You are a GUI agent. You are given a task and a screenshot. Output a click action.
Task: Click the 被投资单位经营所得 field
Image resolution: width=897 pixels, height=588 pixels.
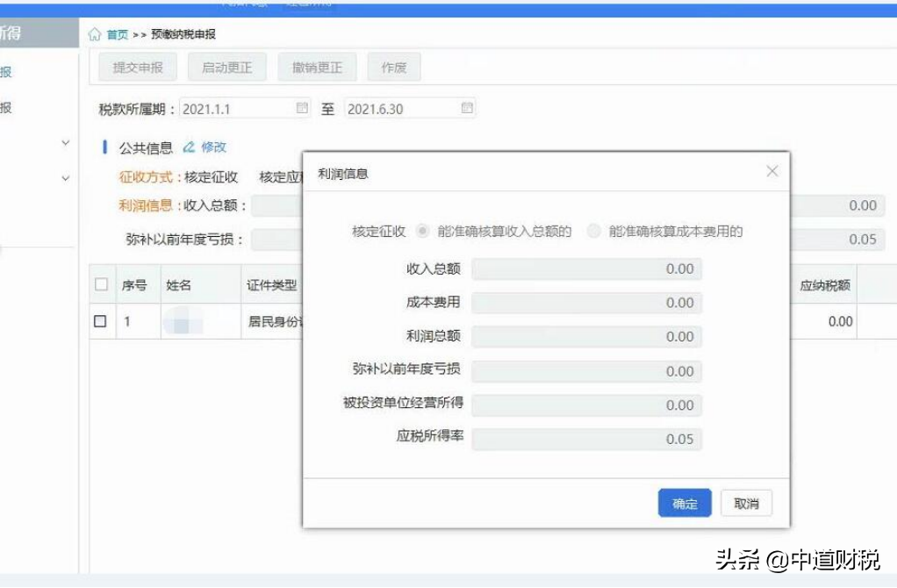[587, 405]
